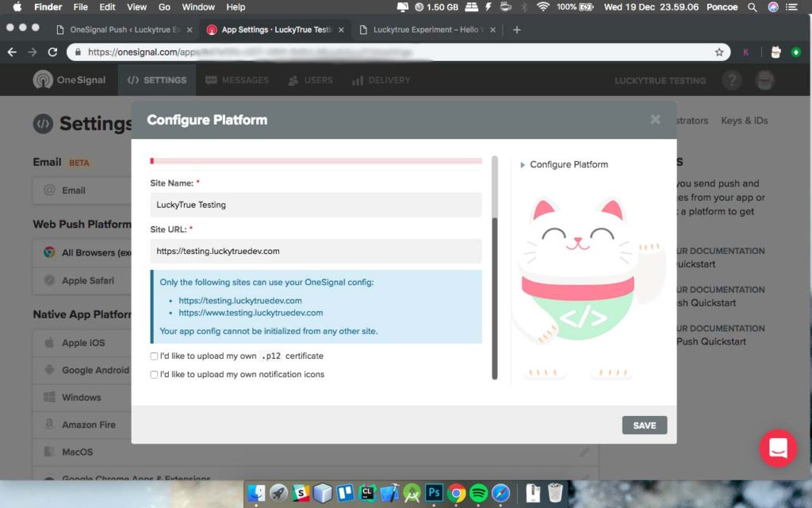The image size is (812, 508).
Task: Open the Keys & IDs tab
Action: (744, 121)
